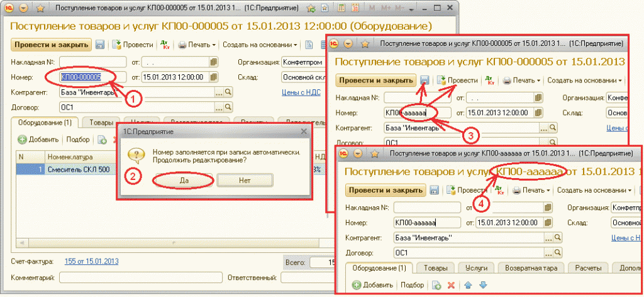The image size is (644, 297).
Task: Open date picker beside Накладная date, left window
Action: (x=214, y=62)
